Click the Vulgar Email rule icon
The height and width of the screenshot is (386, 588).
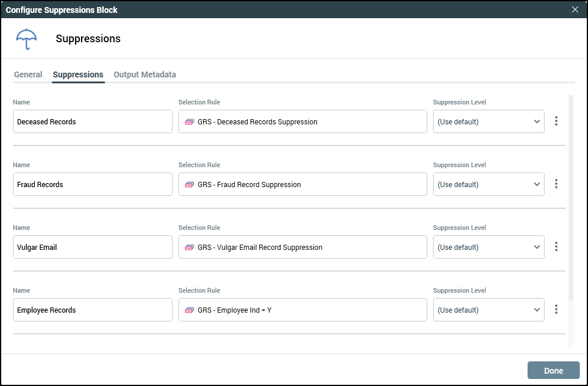[189, 248]
